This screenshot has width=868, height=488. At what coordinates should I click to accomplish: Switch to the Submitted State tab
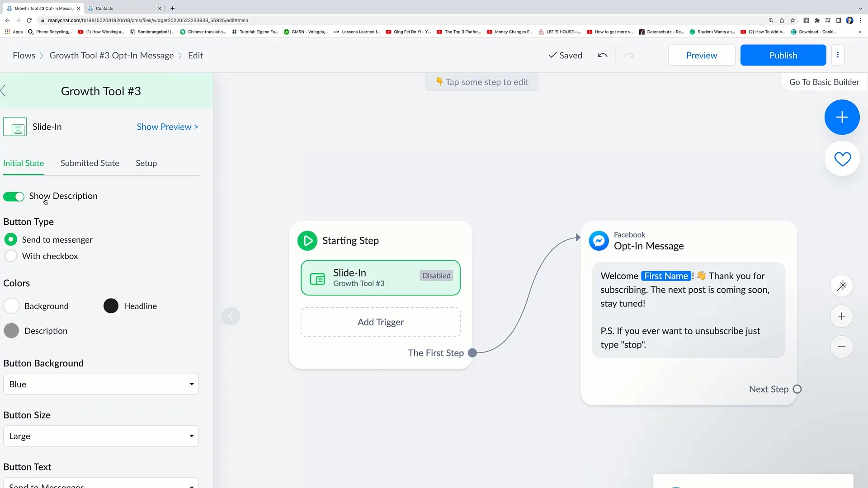tap(90, 163)
